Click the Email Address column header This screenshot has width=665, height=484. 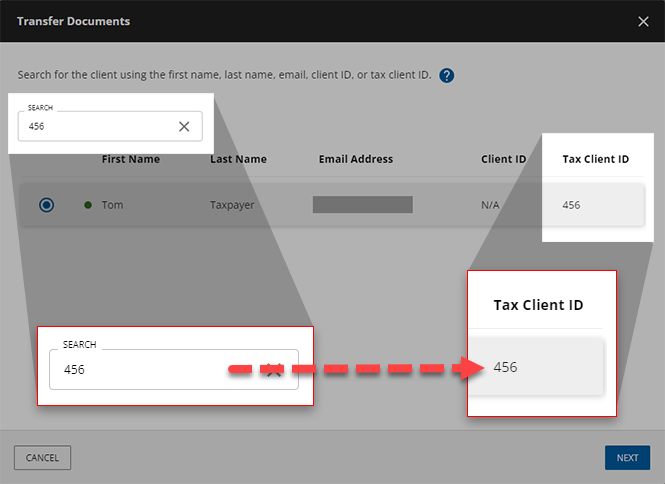(x=355, y=159)
